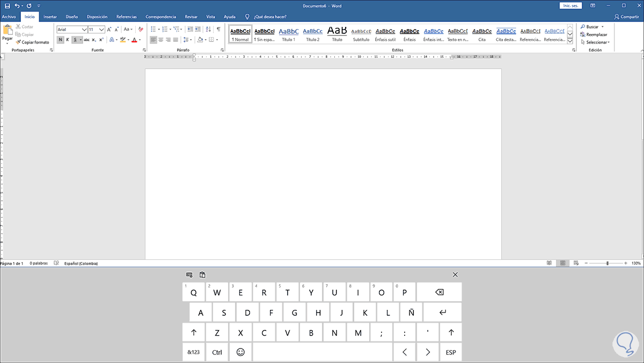Toggle strikethrough text formatting

pyautogui.click(x=86, y=40)
